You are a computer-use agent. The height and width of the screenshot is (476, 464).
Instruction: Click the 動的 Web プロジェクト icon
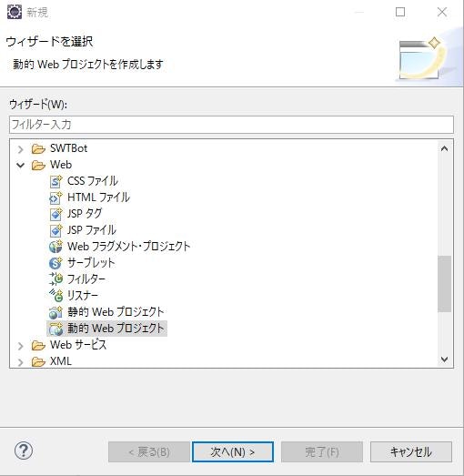(x=55, y=329)
